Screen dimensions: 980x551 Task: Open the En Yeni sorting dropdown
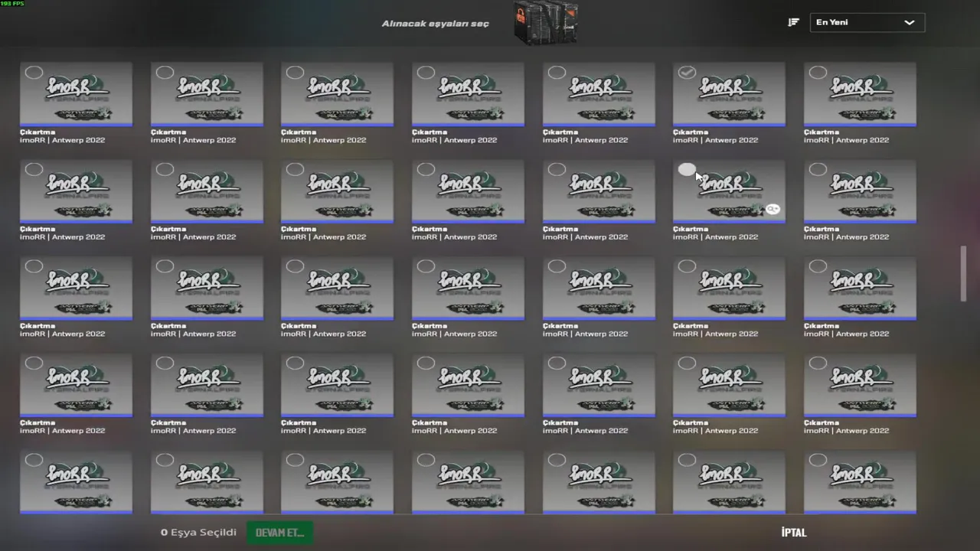[x=867, y=22]
